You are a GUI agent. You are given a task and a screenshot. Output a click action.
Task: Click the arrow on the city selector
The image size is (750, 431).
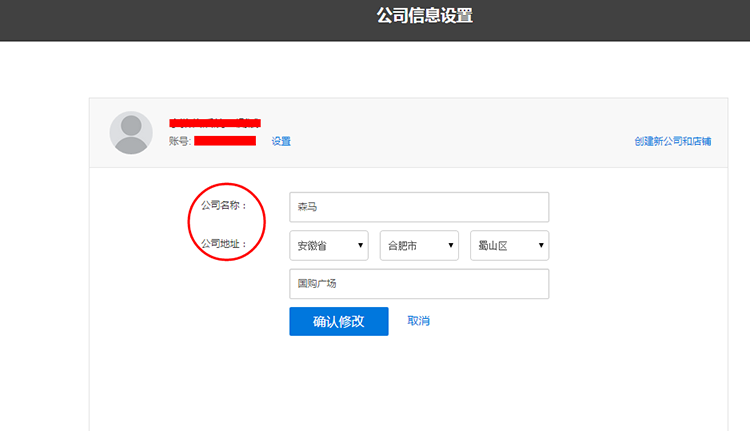451,245
